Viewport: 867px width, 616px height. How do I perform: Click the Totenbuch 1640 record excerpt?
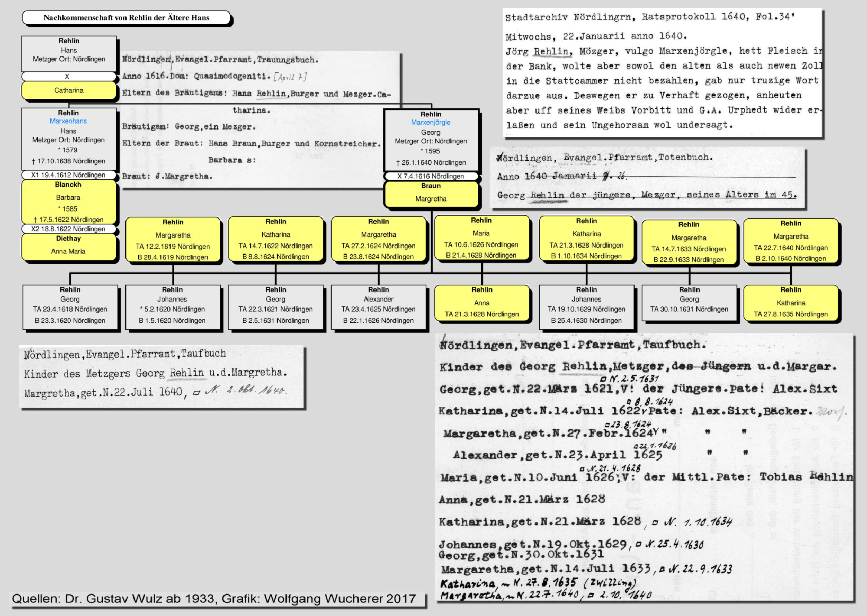(x=647, y=177)
